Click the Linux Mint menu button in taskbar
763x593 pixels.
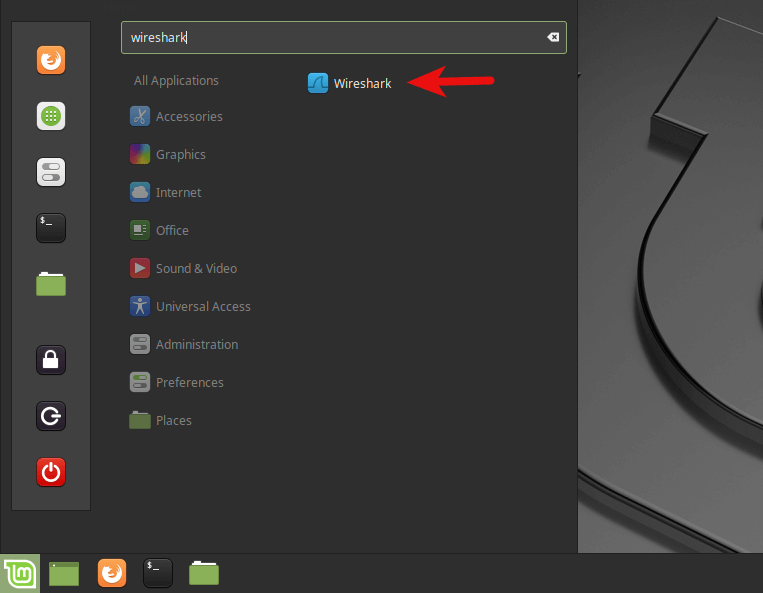coord(19,573)
